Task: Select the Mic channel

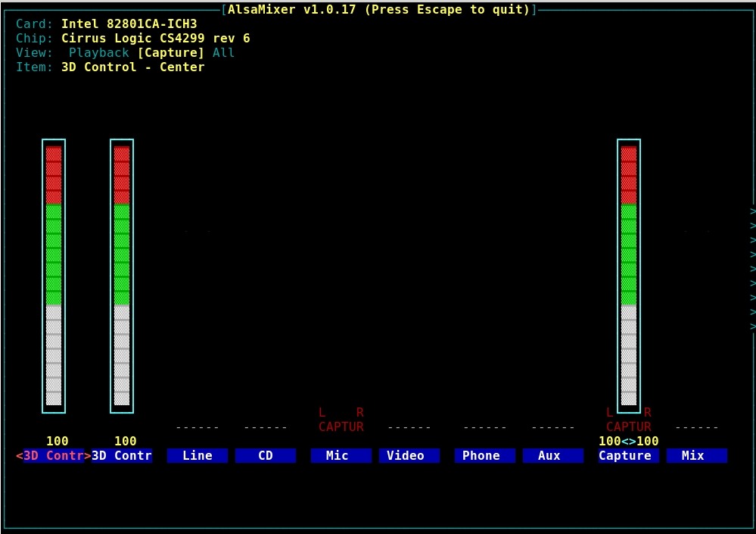Action: click(x=341, y=456)
